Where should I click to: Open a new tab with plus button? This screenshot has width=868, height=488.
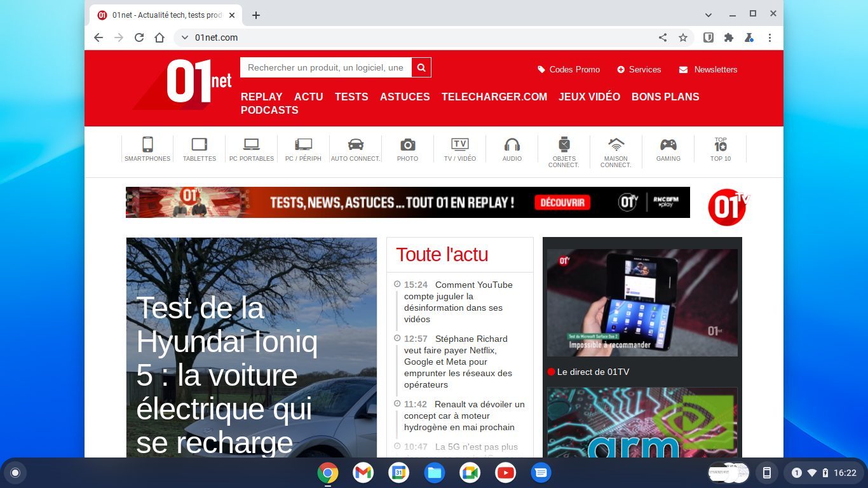256,15
